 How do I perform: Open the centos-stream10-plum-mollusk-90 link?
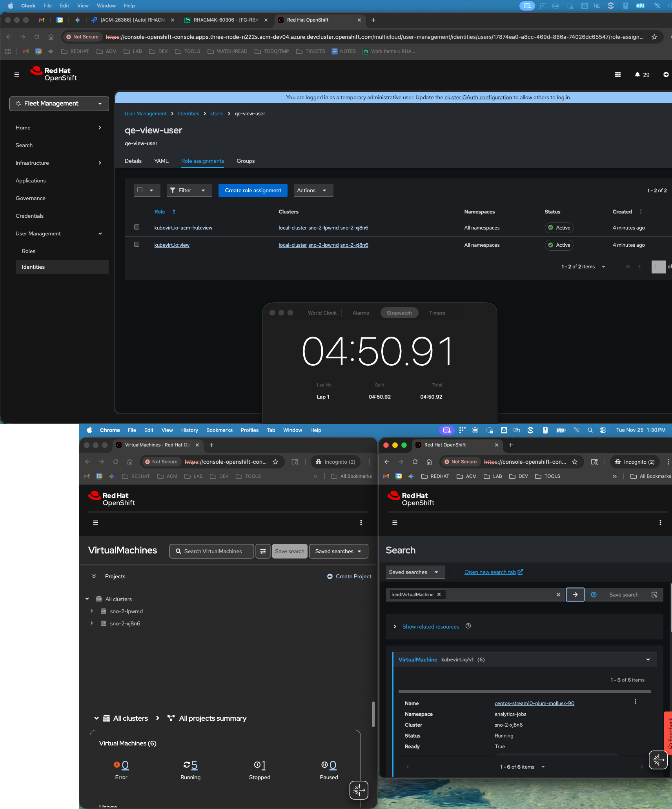[534, 703]
